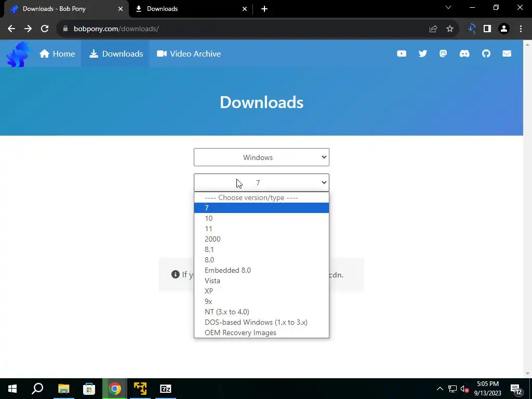Choose Windows 11 from the list
This screenshot has height=399, width=532.
pos(261,229)
